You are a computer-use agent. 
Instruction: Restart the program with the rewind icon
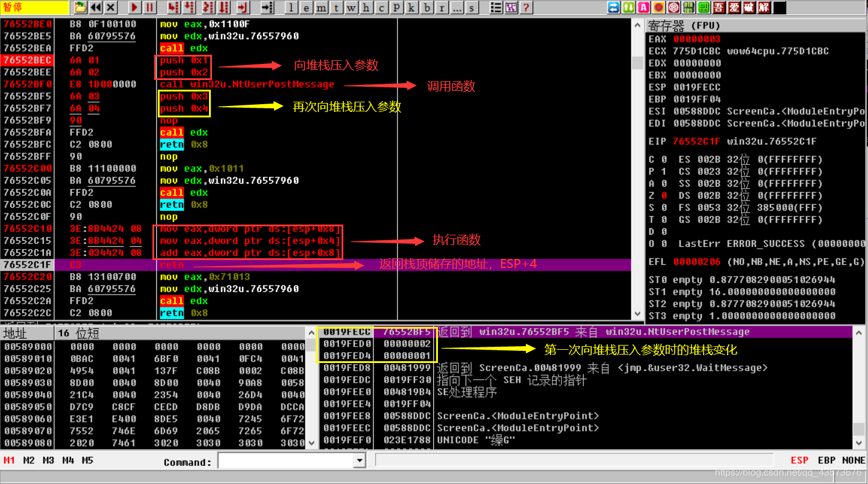click(x=95, y=8)
